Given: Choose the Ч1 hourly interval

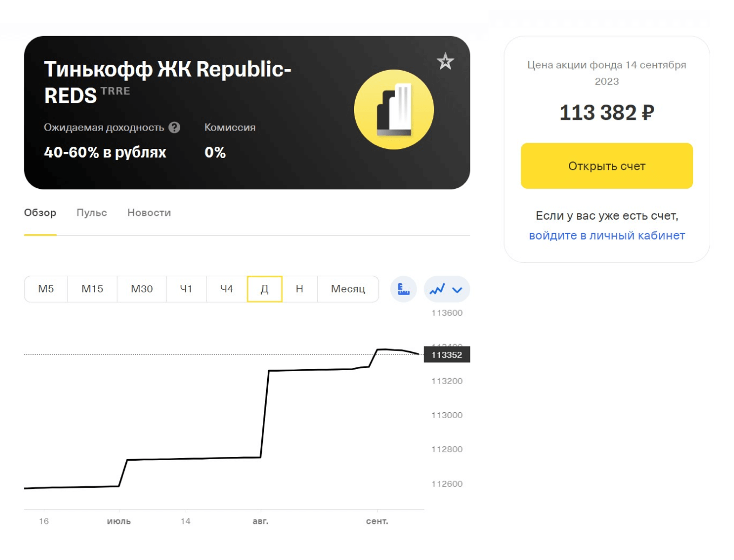Looking at the screenshot, I should tap(186, 289).
